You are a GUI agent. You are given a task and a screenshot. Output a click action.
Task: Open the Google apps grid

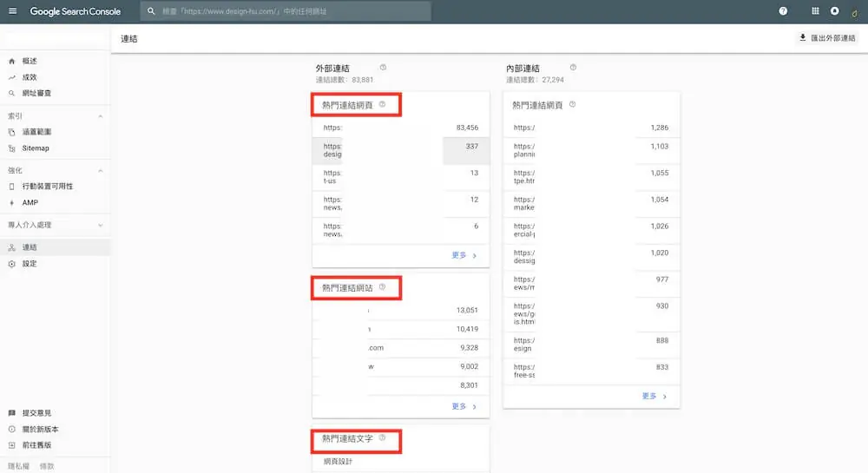[x=815, y=11]
